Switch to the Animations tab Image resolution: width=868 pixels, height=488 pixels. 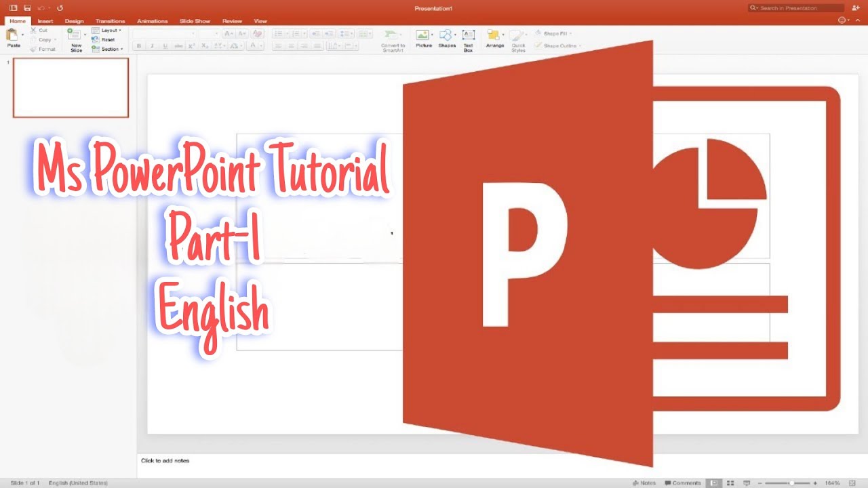153,21
